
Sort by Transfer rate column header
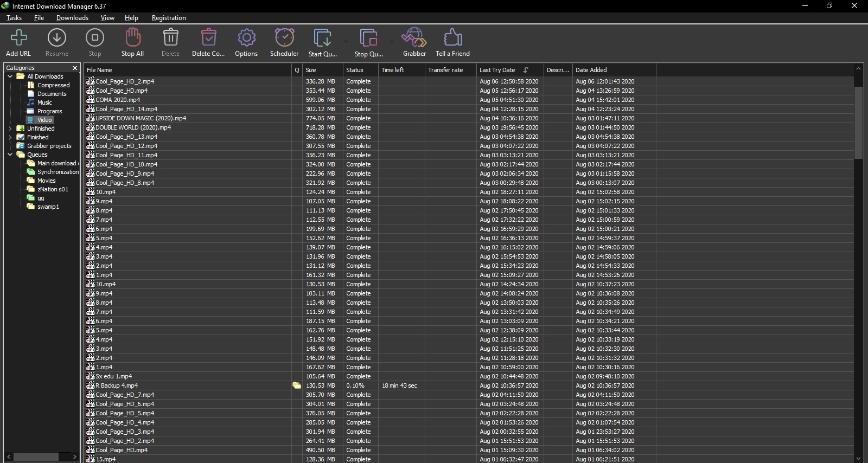[451, 70]
